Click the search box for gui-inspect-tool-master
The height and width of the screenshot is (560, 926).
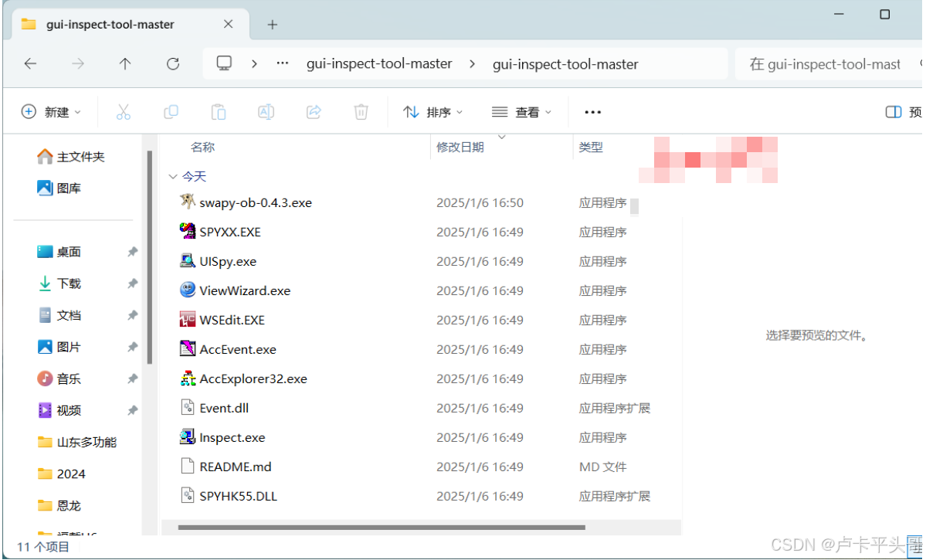pos(828,63)
